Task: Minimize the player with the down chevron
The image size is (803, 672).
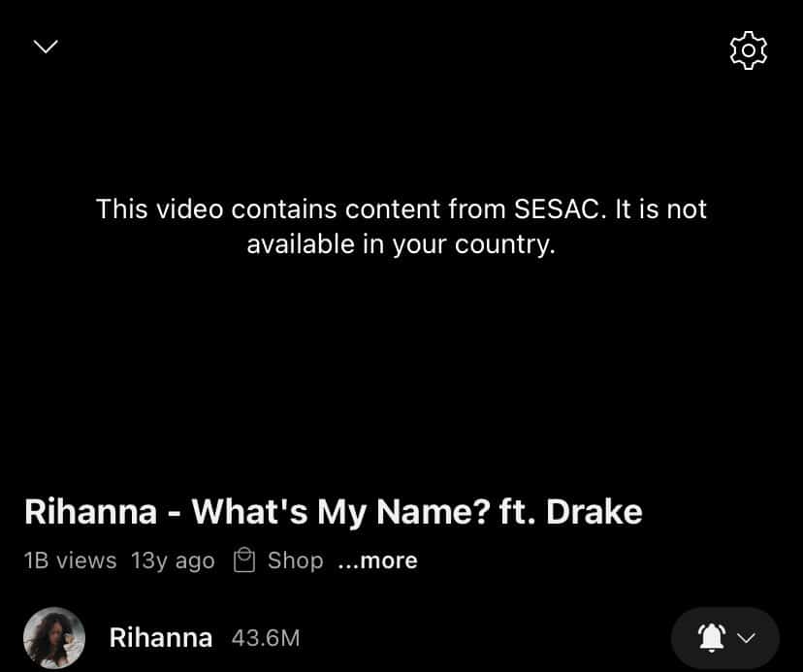Action: tap(46, 47)
